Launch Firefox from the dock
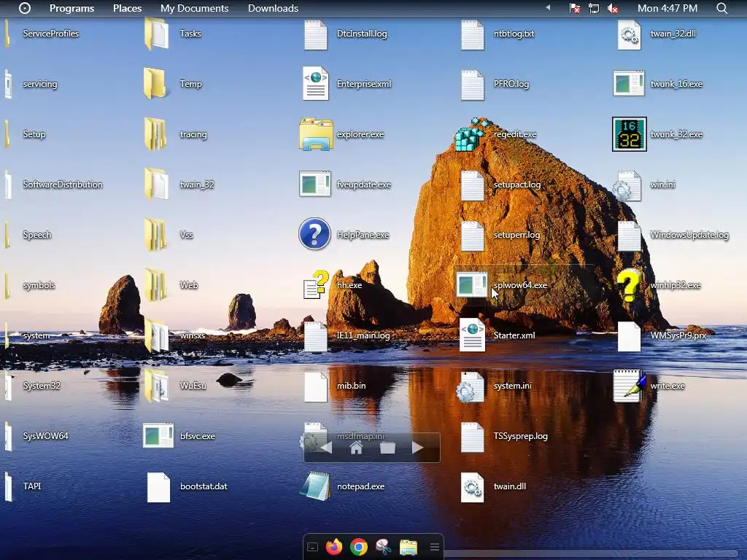 [x=334, y=547]
